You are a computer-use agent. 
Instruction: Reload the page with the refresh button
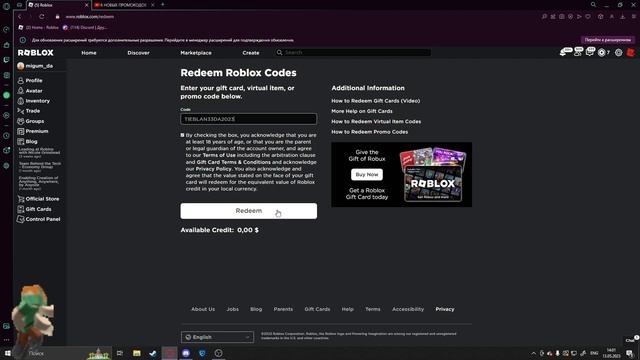pos(42,17)
